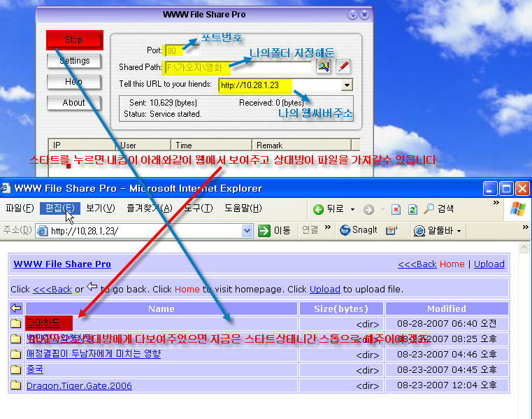
Task: Open the 도구(T) menu
Action: click(198, 208)
